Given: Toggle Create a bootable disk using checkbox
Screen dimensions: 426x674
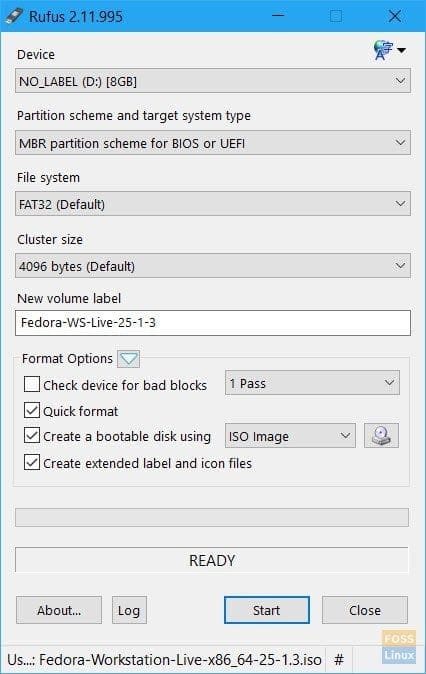Looking at the screenshot, I should tap(32, 436).
